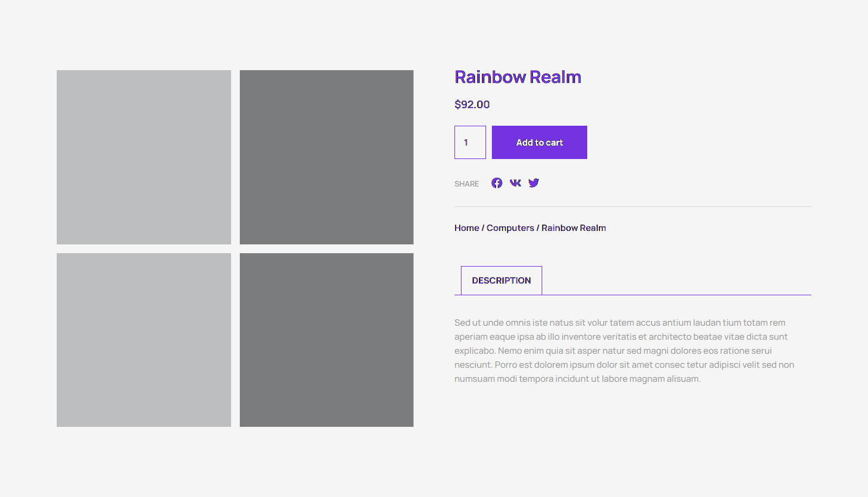Viewport: 868px width, 497px height.
Task: Select the DESCRIPTION tab
Action: point(501,281)
